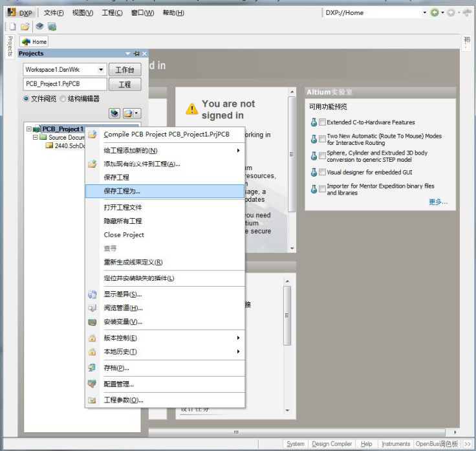The image size is (476, 451).
Task: Click the flask icon beside Visual designer
Action: 314,172
